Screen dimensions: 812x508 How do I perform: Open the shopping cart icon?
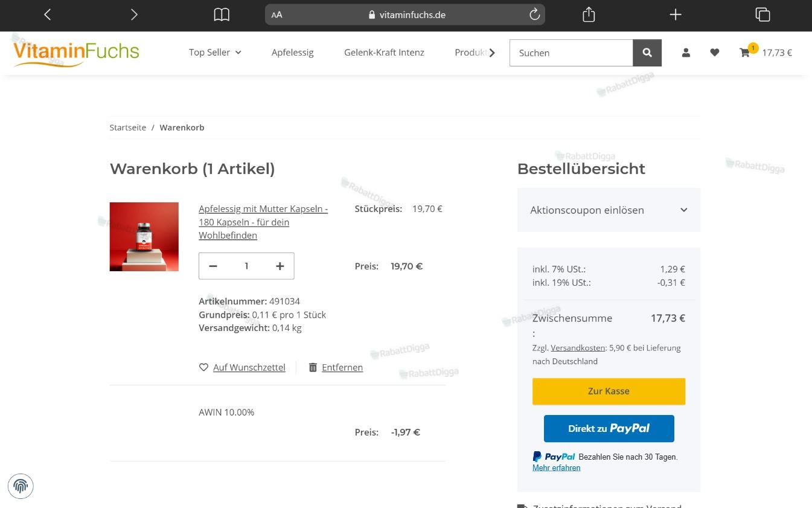pos(745,53)
